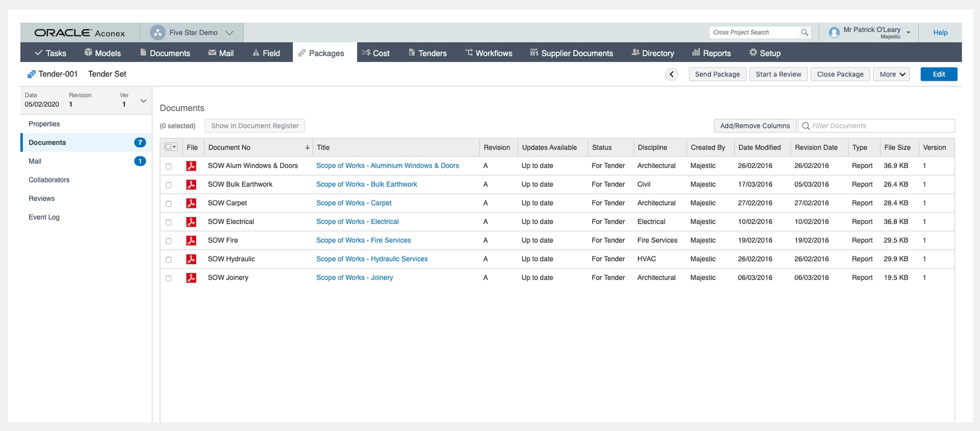Click the back arrow circle button
The width and height of the screenshot is (980, 431).
671,74
